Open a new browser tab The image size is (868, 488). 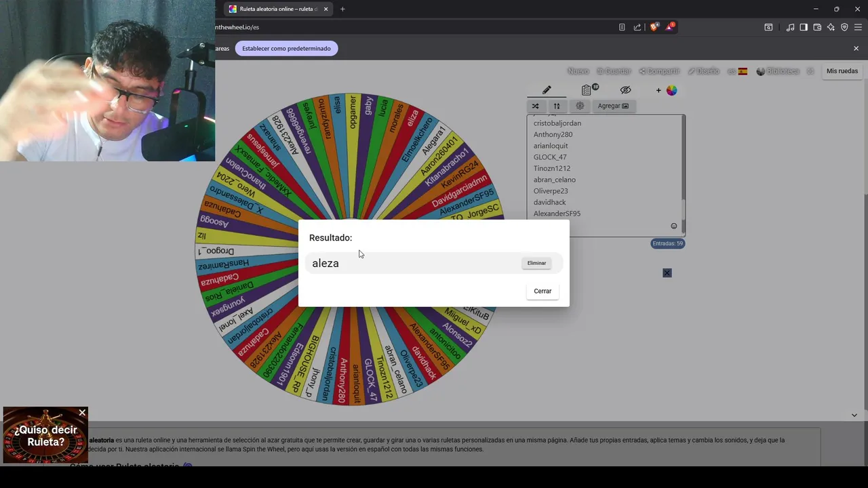342,9
